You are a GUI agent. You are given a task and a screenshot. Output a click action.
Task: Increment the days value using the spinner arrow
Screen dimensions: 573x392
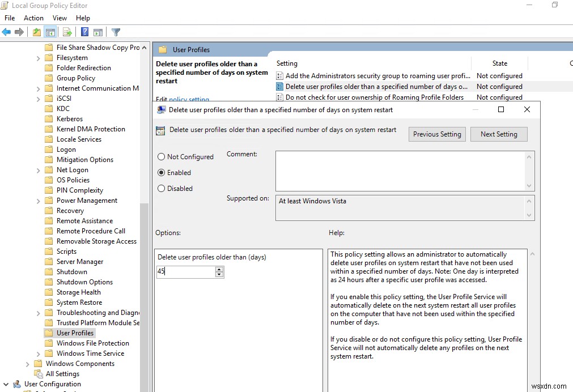pyautogui.click(x=219, y=270)
